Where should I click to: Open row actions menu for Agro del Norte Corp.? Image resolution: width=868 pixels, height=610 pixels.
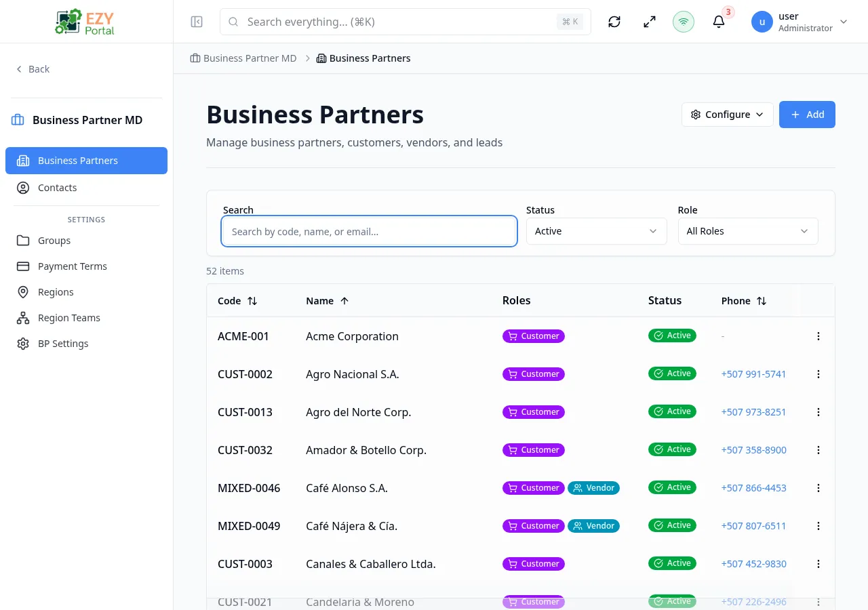click(818, 412)
